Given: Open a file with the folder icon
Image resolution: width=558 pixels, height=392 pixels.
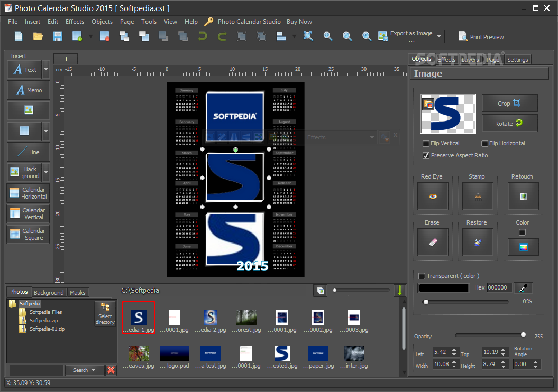Looking at the screenshot, I should [38, 36].
